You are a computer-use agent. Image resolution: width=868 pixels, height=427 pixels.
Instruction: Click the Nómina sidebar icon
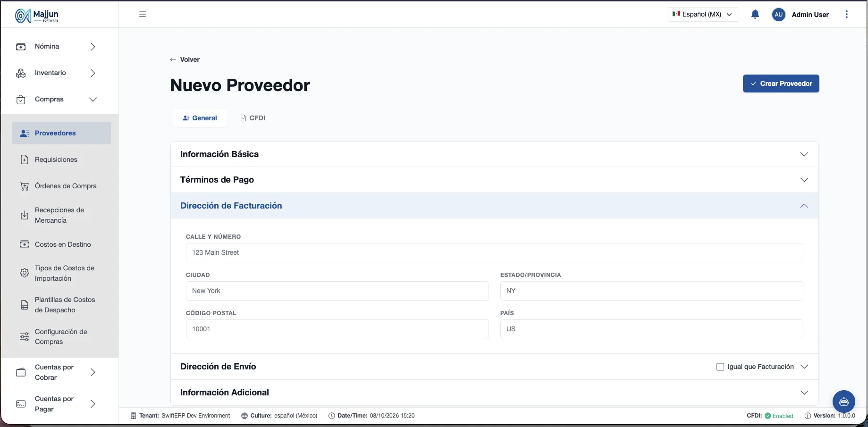(x=21, y=47)
